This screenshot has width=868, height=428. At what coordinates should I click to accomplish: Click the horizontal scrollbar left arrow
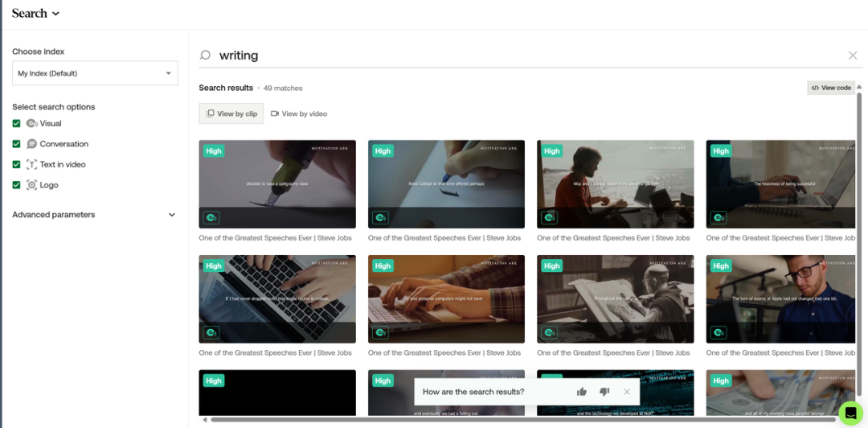205,420
